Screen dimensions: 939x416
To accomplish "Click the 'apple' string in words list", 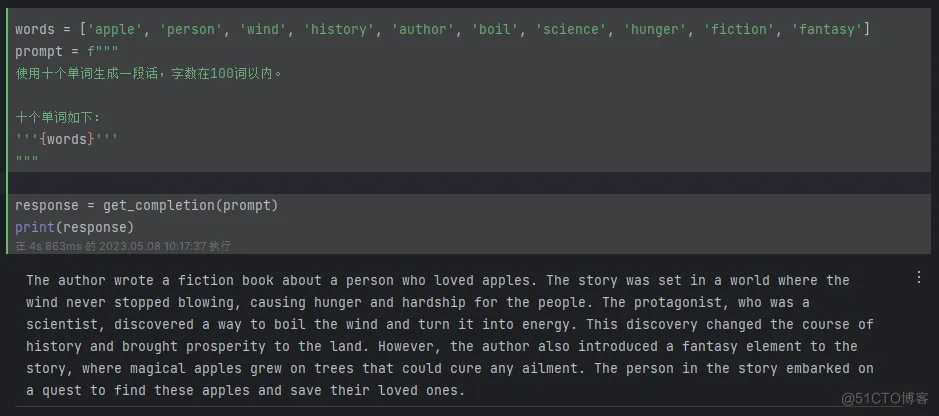I will click(x=114, y=30).
